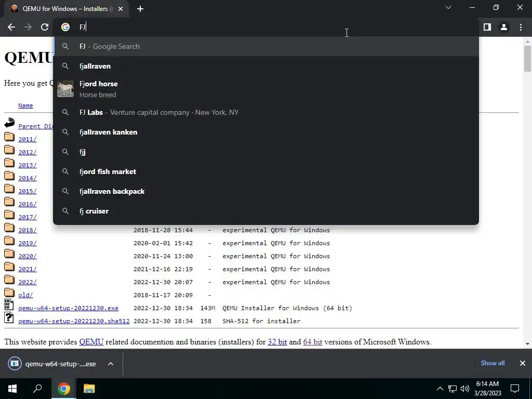Select the QEMU for Windows tab
532x399 pixels.
pos(66,9)
